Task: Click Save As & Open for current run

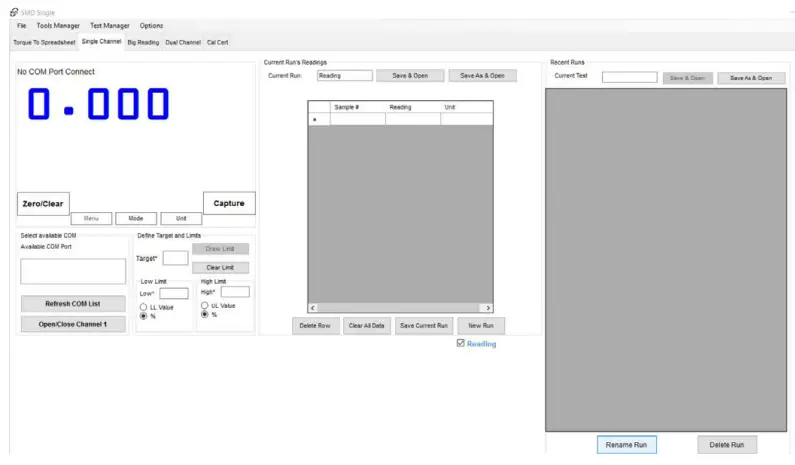Action: click(482, 76)
